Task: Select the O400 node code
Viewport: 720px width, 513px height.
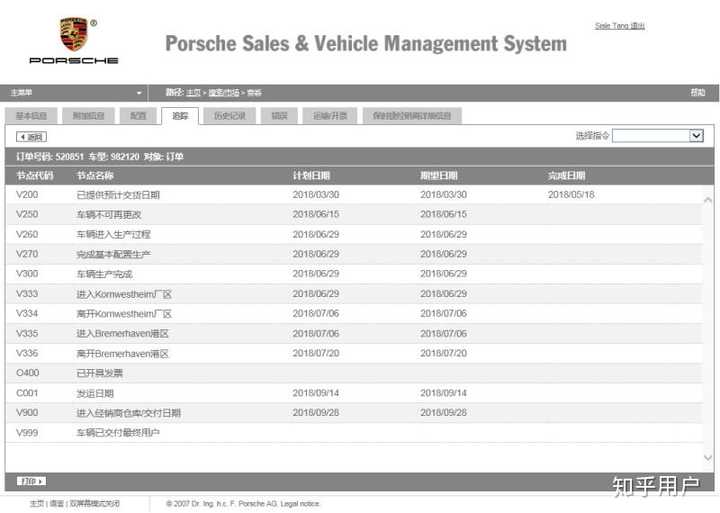Action: (28, 373)
